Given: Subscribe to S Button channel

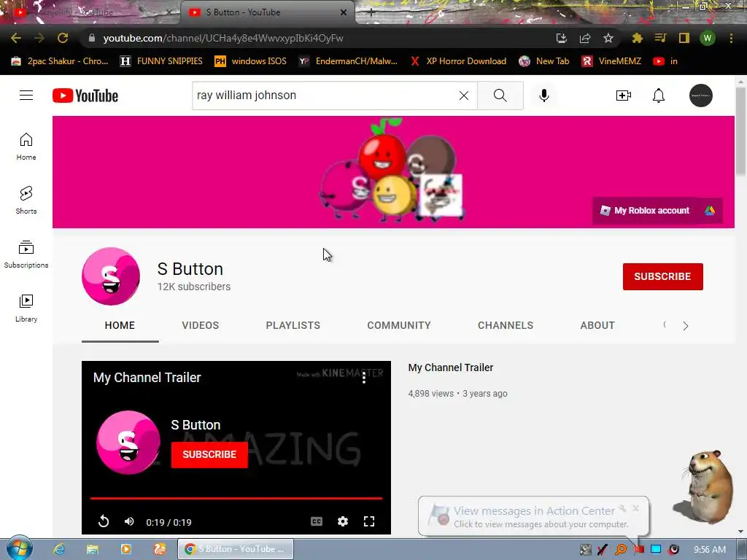Looking at the screenshot, I should click(x=662, y=276).
